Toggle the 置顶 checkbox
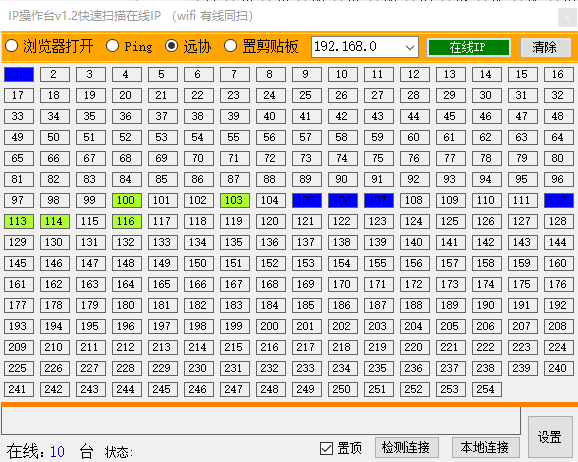The width and height of the screenshot is (578, 462). coord(341,448)
